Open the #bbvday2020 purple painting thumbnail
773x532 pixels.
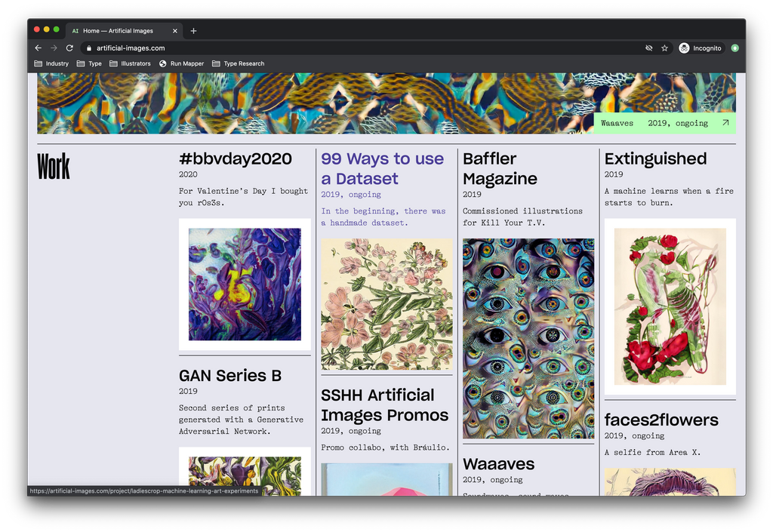pos(245,284)
